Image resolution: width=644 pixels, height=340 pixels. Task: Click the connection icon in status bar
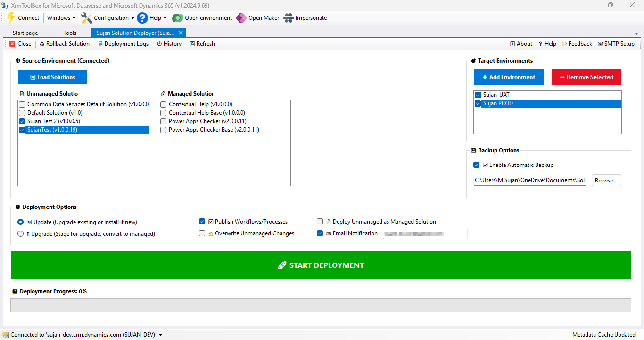pos(5,335)
